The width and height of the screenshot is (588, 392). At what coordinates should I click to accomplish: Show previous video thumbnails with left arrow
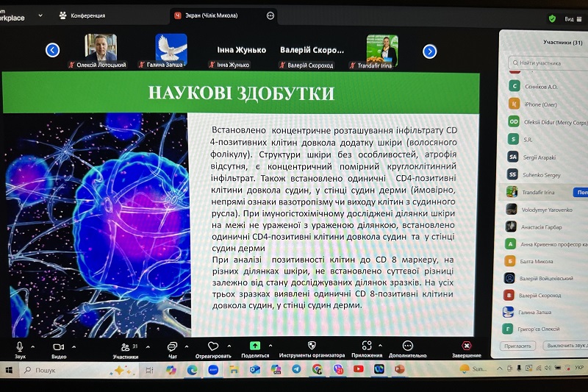coord(52,50)
